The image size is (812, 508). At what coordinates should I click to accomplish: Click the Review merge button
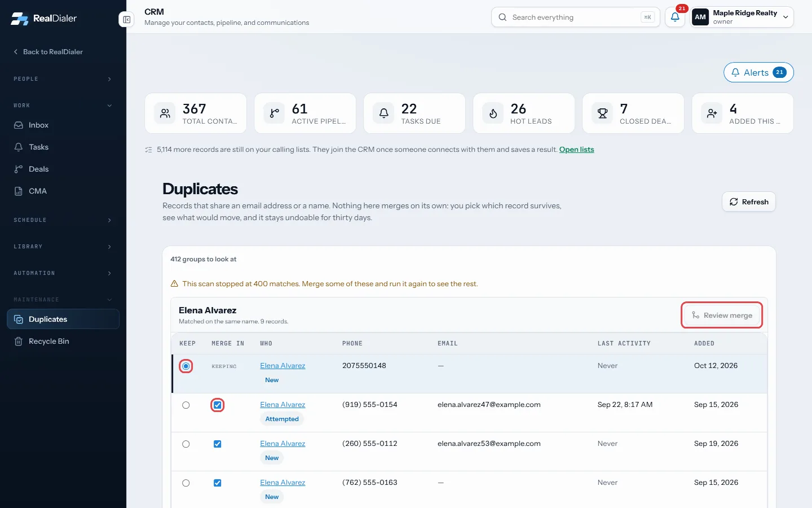722,316
